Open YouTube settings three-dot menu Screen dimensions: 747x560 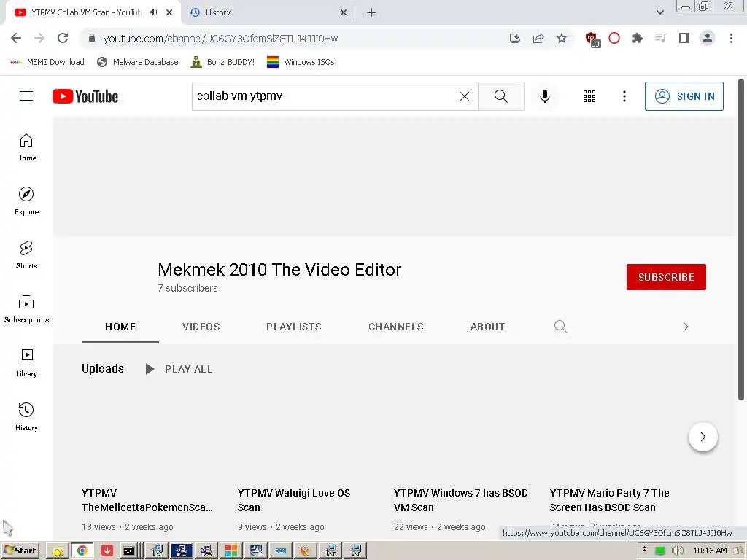(x=624, y=96)
